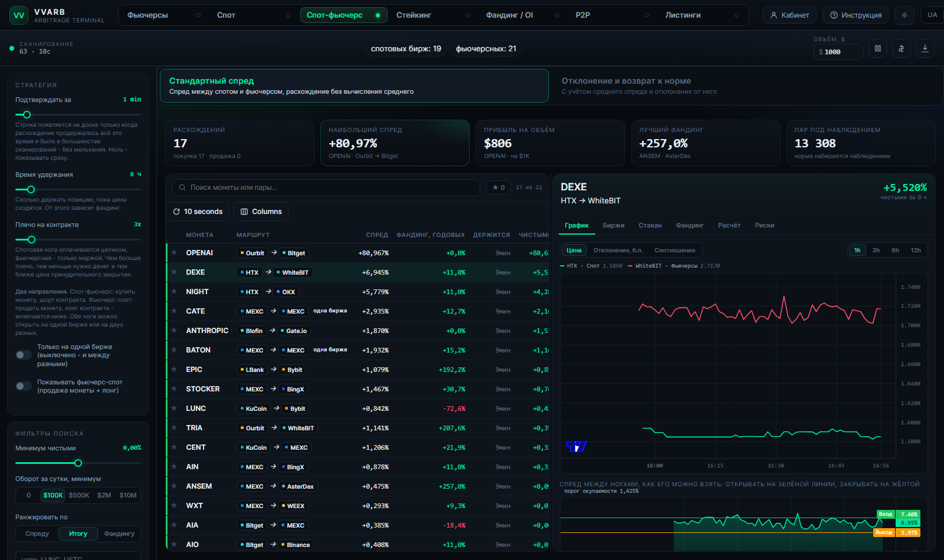The height and width of the screenshot is (560, 944).
Task: Sort table by the ДЕРЖИТСЯ column header
Action: click(491, 235)
